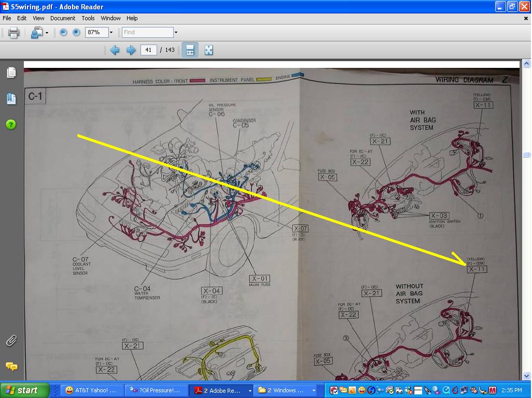Viewport: 532px width, 398px height.
Task: Switch to ?Oil Pressure taskbar window
Action: (156, 391)
